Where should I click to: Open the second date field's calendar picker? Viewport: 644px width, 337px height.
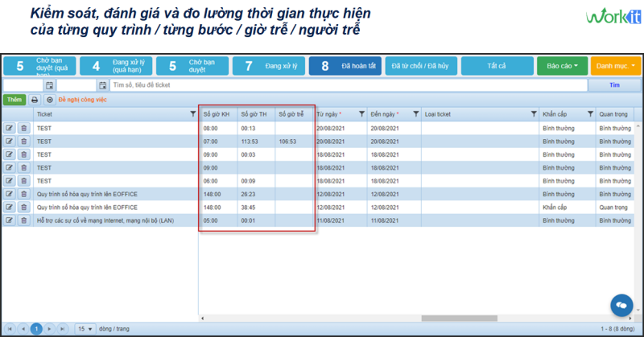coord(102,85)
